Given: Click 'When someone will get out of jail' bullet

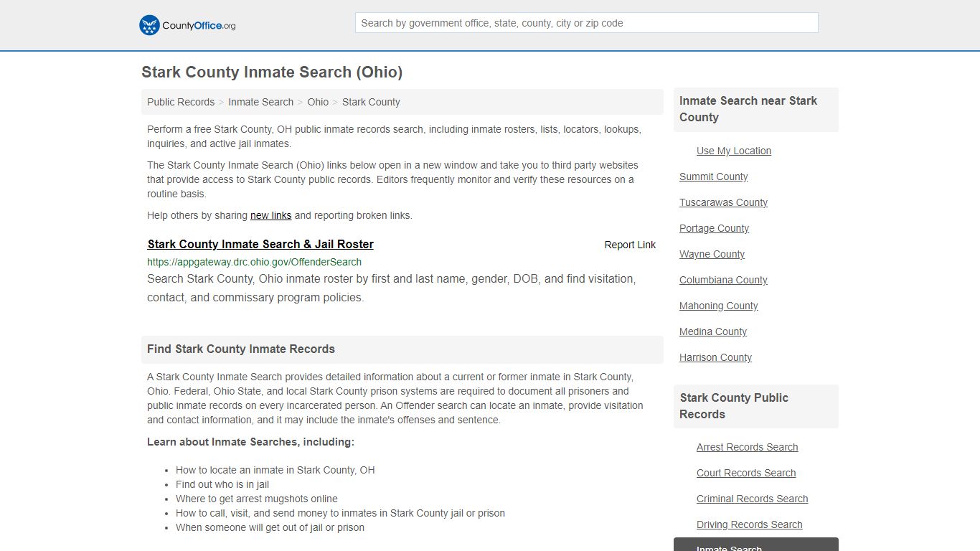Looking at the screenshot, I should 270,527.
